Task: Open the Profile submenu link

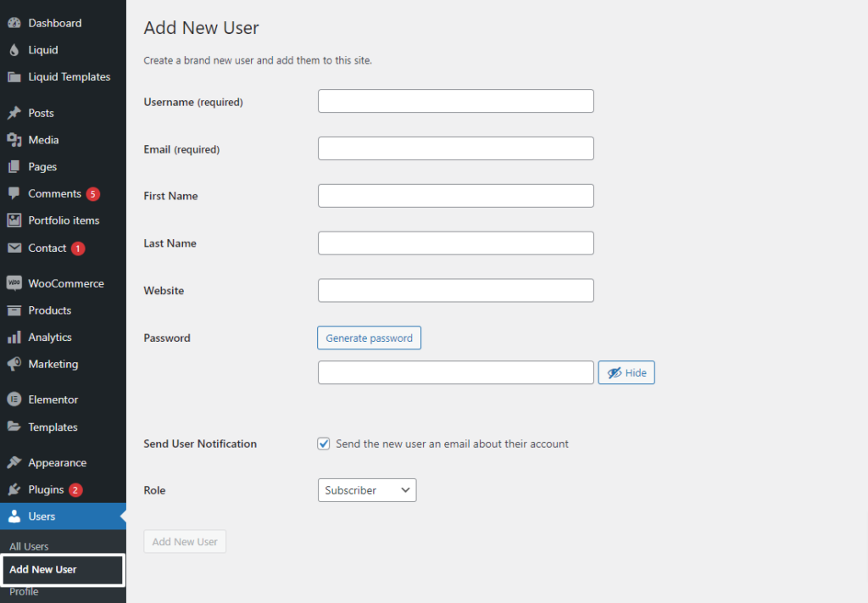Action: click(x=24, y=592)
